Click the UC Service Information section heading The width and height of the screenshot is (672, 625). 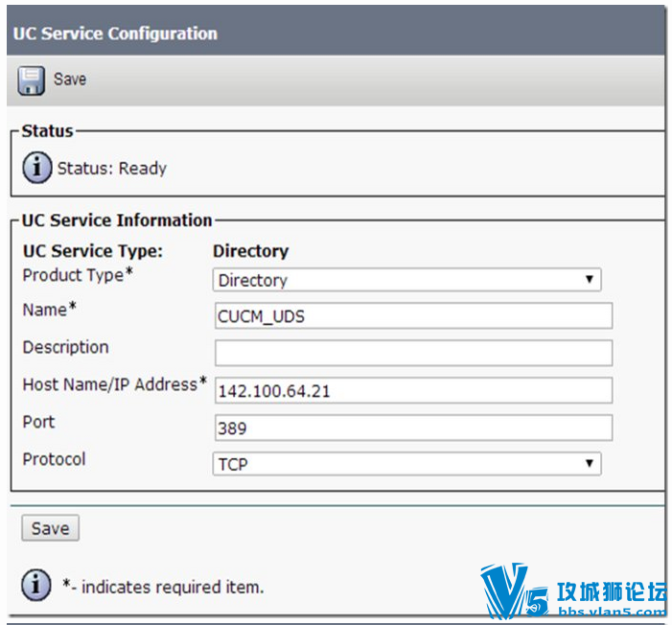117,220
